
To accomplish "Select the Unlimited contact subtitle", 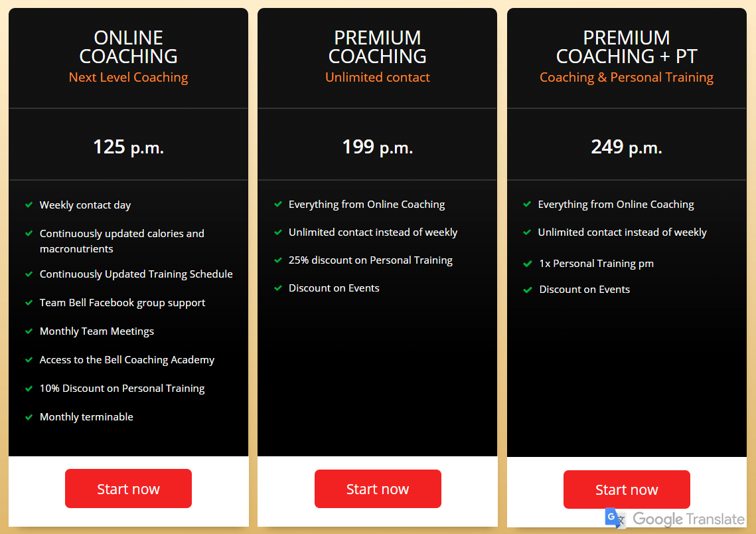I will pyautogui.click(x=377, y=77).
